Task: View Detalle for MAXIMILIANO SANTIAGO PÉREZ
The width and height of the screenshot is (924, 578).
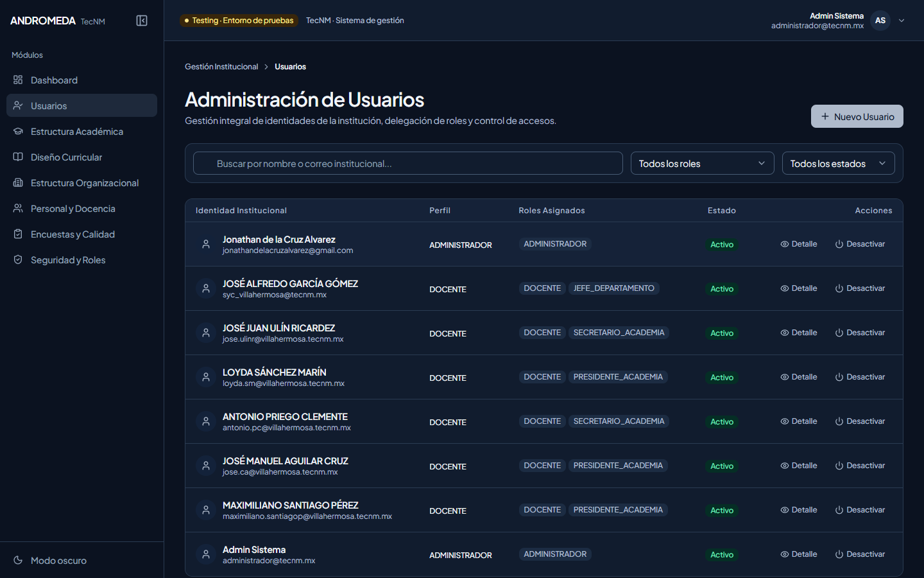Action: [x=799, y=510]
